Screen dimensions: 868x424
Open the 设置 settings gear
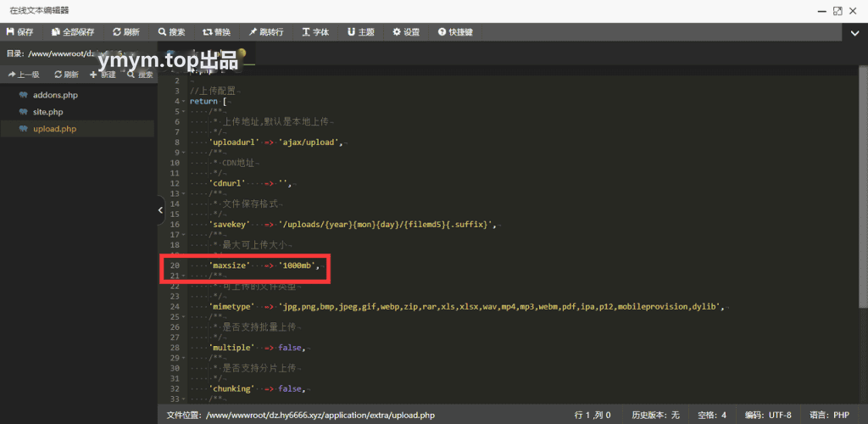[x=406, y=32]
